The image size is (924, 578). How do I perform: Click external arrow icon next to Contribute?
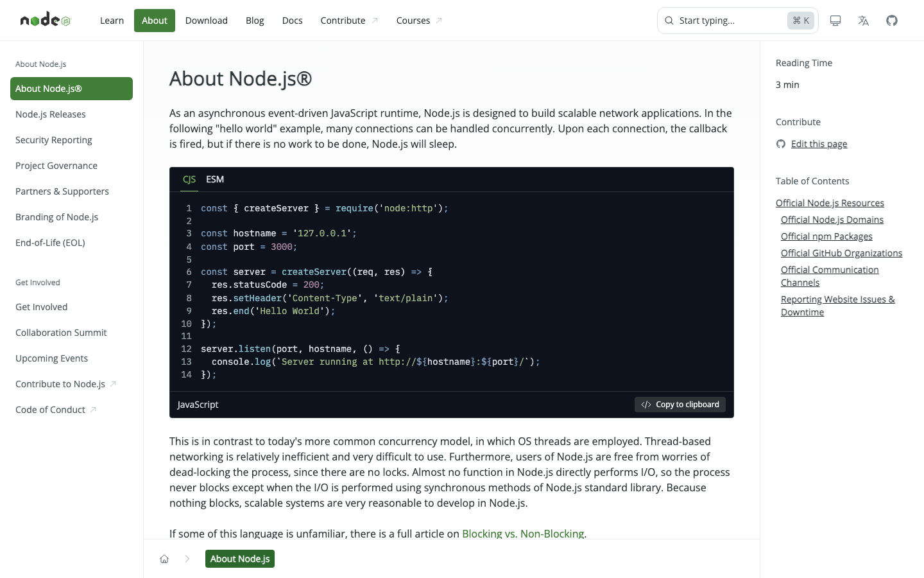[375, 21]
